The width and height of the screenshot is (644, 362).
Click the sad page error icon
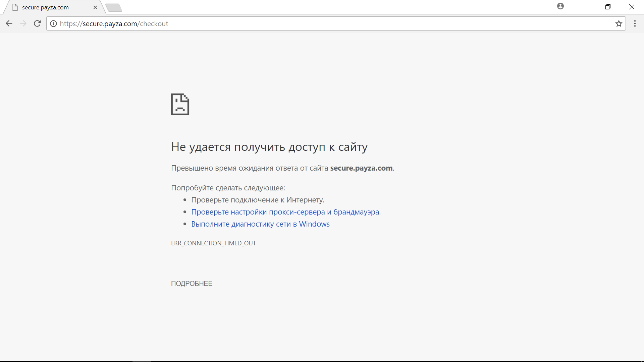(x=180, y=104)
